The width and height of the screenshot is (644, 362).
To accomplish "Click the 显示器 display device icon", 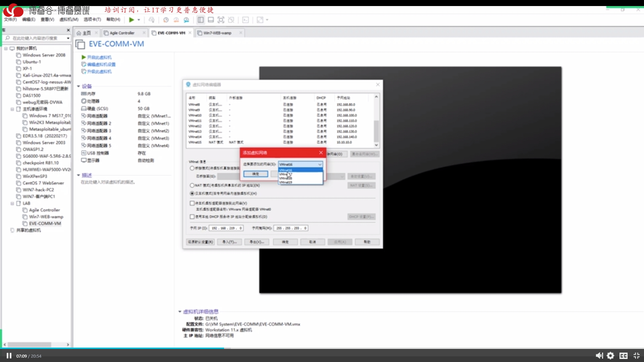I will click(x=84, y=160).
